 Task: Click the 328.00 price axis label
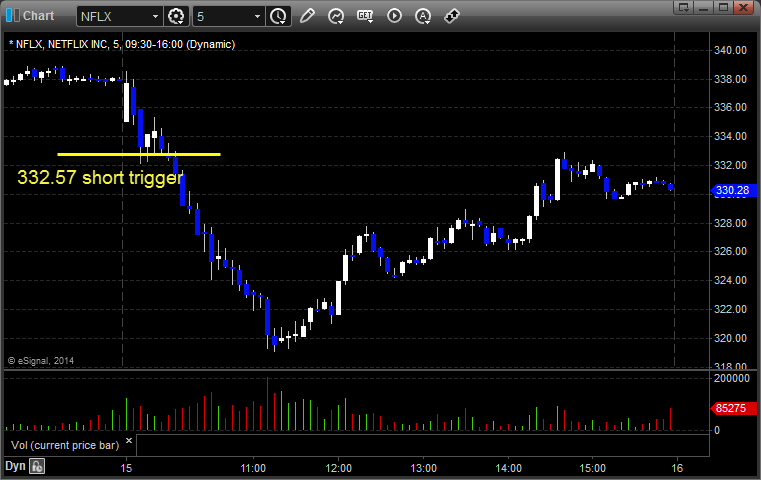(730, 223)
